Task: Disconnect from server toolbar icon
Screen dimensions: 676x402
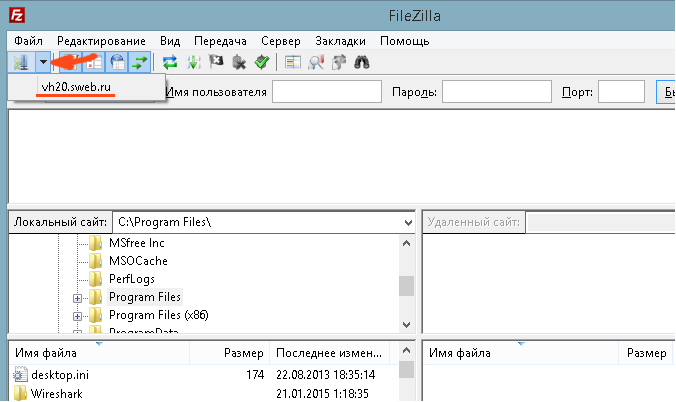Action: point(239,63)
